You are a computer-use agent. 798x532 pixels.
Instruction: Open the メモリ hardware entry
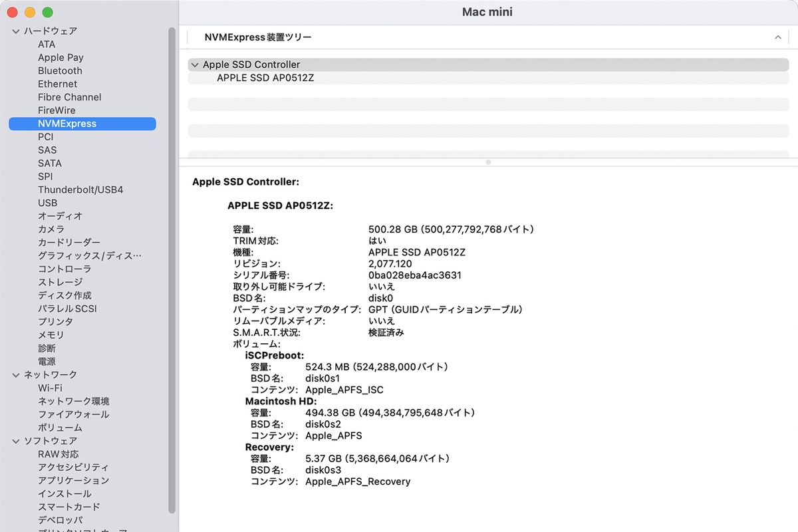(x=51, y=334)
